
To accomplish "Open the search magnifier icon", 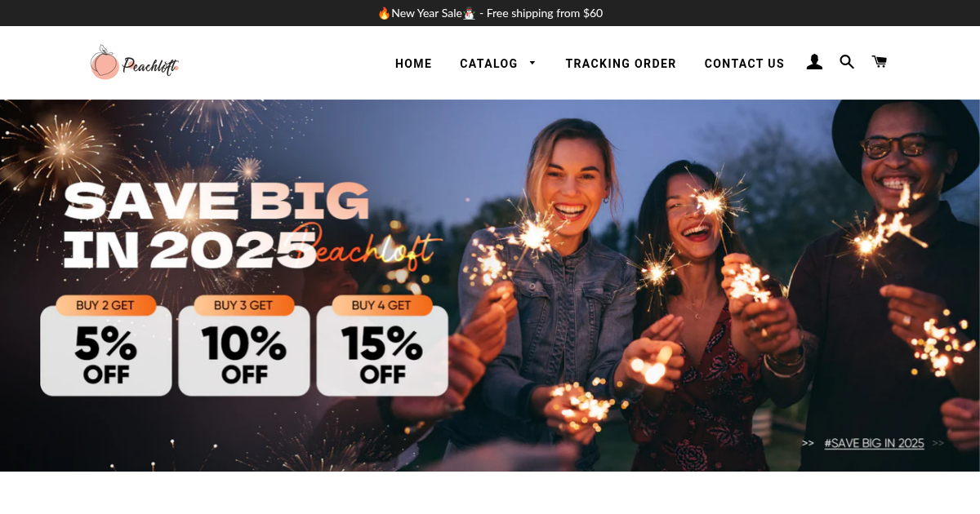I will (x=847, y=62).
